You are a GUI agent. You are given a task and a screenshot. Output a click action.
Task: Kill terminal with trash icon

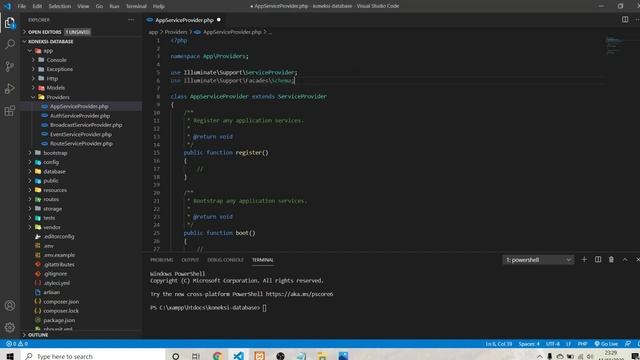(x=611, y=260)
